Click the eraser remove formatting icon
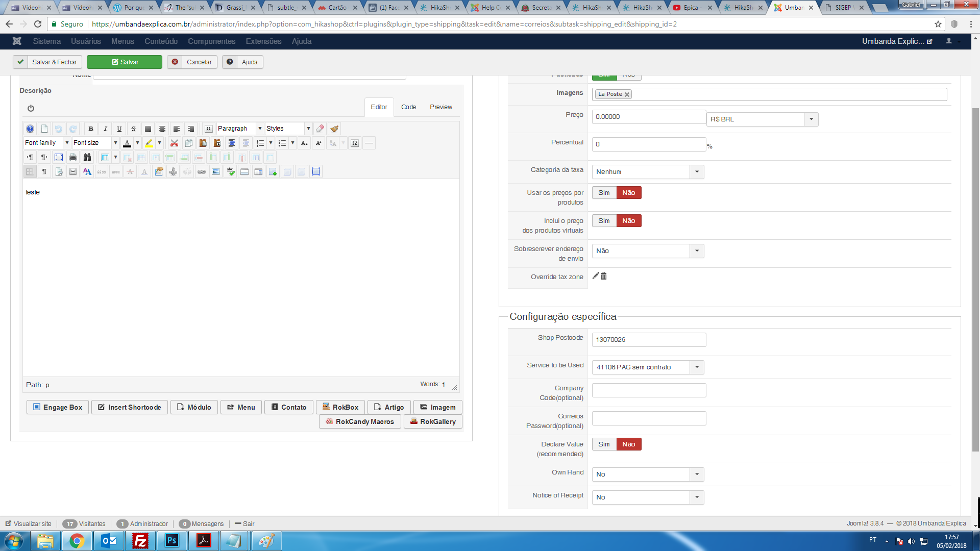Viewport: 980px width, 551px height. click(x=320, y=129)
